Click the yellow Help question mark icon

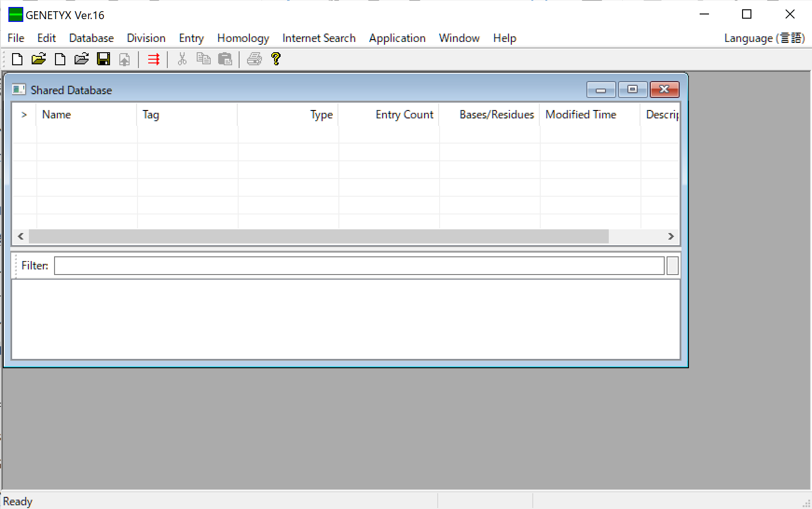(276, 59)
